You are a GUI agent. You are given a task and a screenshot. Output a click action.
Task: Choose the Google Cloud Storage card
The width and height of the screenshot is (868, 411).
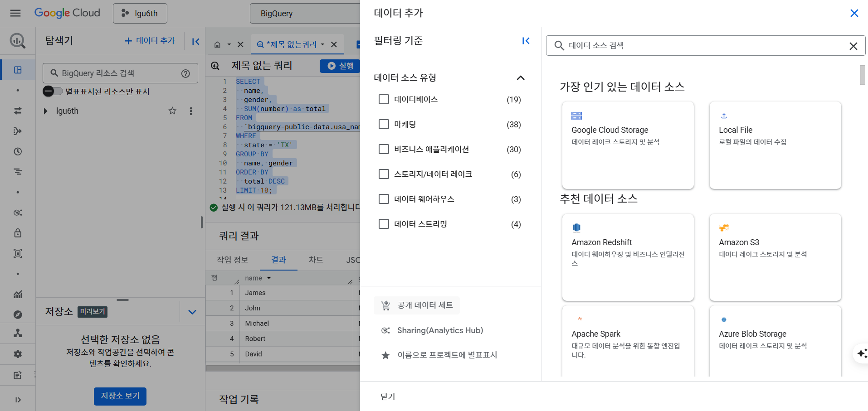[x=628, y=145]
